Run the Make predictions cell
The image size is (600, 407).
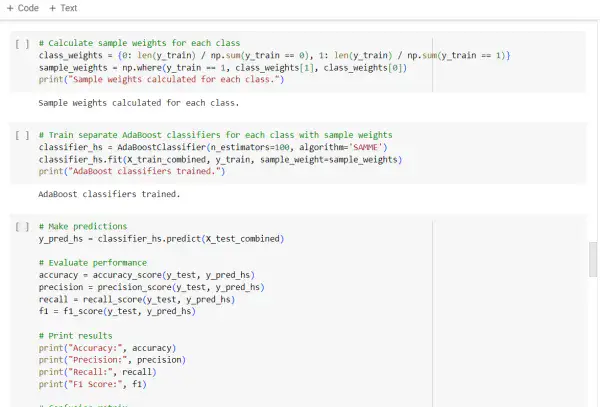22,227
